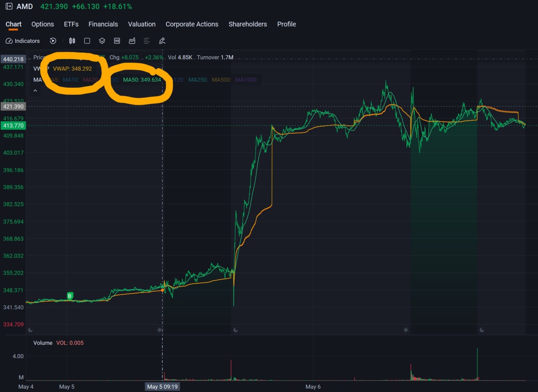Open the Shareholders tab
Screen dimensions: 538x392
[248, 24]
